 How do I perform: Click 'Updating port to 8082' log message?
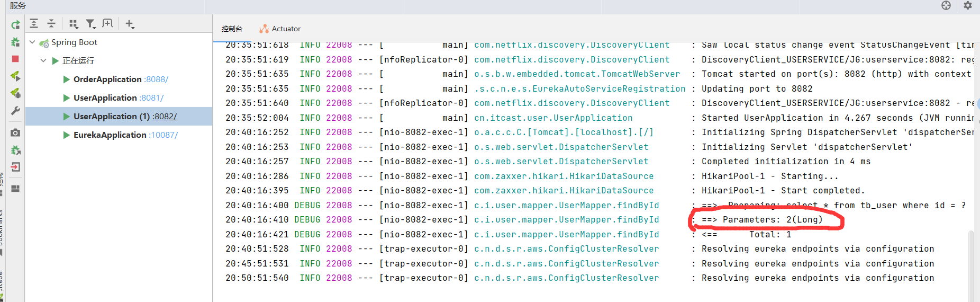coord(757,88)
